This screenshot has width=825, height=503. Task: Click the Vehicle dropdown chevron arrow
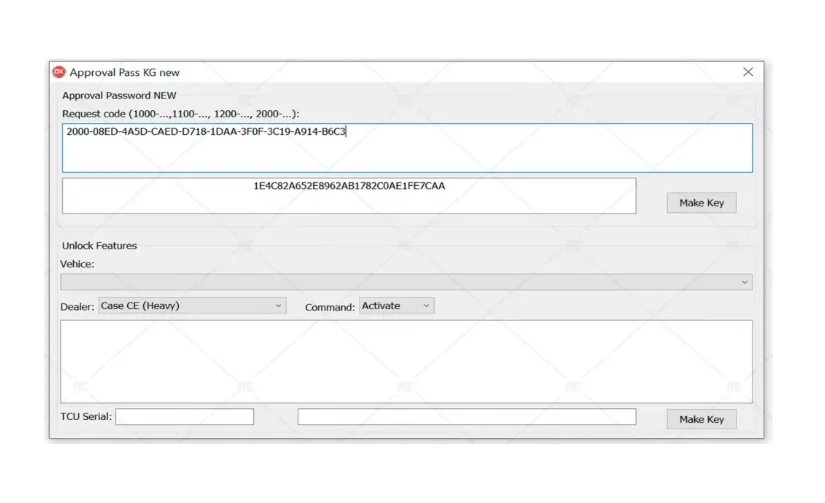tap(744, 283)
